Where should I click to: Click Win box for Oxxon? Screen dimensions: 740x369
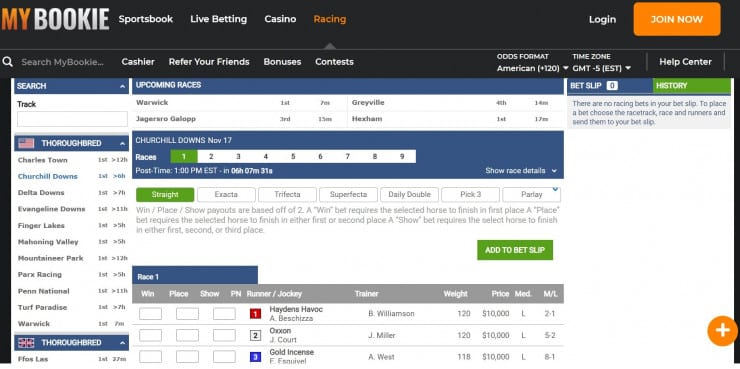[x=150, y=335]
